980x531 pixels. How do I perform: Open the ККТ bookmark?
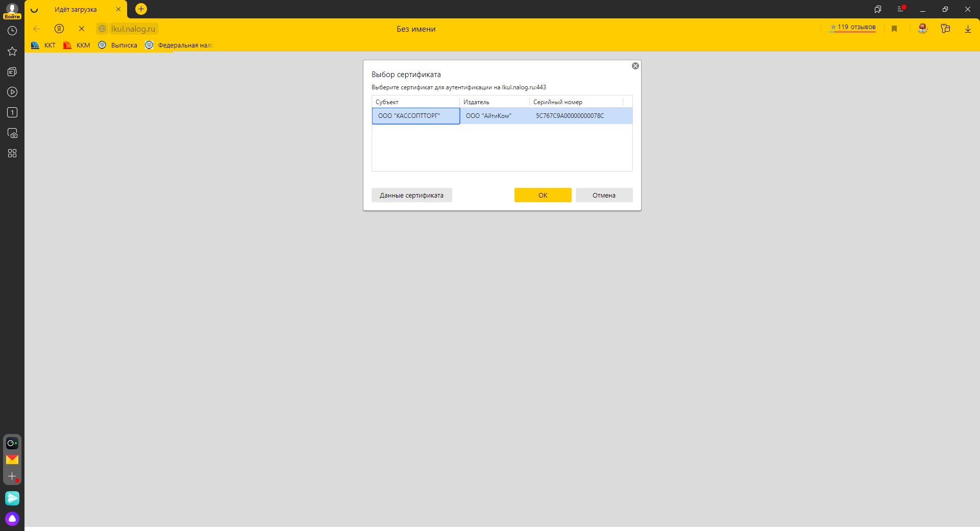pos(44,45)
